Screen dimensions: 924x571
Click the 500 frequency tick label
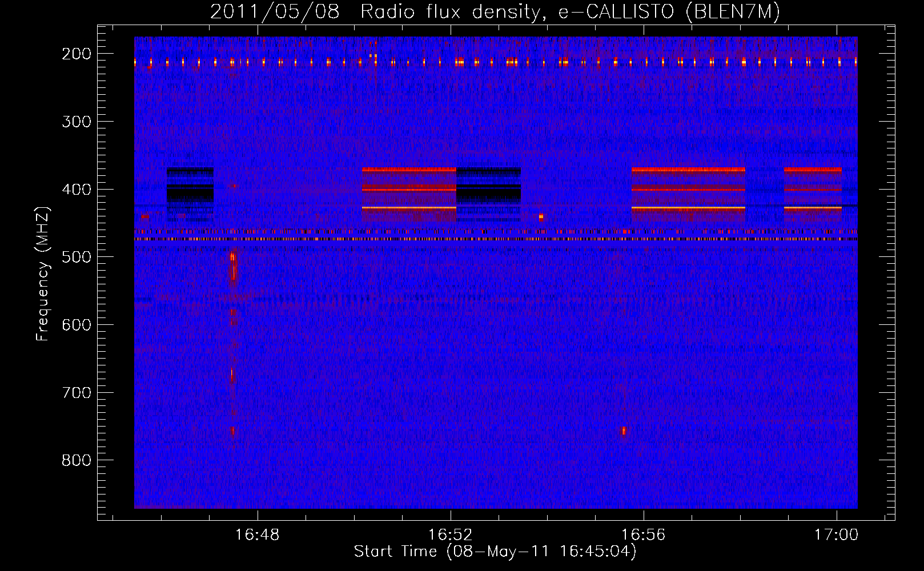pos(77,257)
